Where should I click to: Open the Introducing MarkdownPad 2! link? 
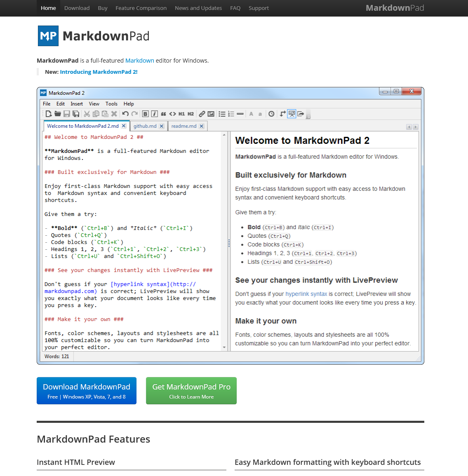click(99, 72)
